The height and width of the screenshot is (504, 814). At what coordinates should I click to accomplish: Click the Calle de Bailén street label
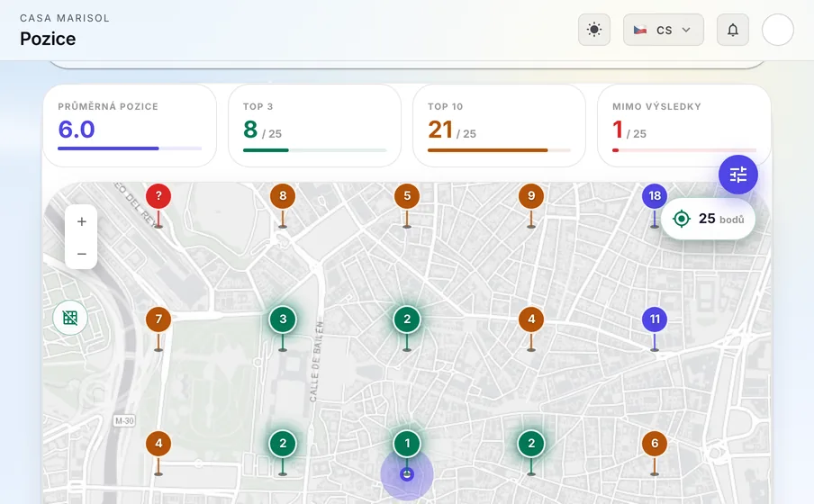(316, 361)
